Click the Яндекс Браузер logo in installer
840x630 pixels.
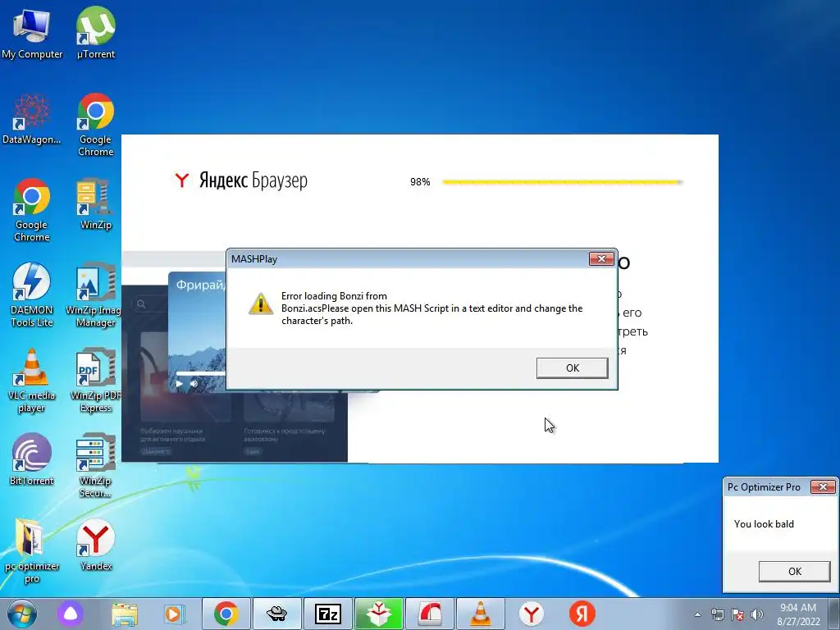click(240, 180)
